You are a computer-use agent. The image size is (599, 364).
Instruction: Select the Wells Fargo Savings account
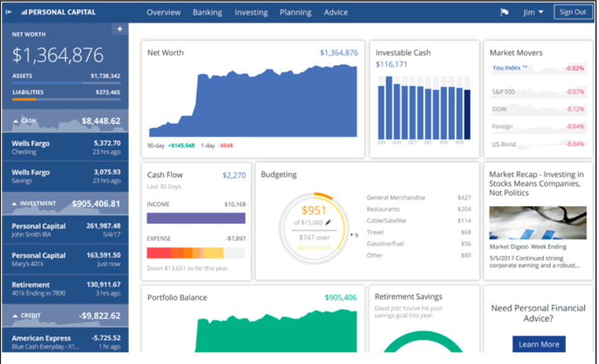point(65,176)
